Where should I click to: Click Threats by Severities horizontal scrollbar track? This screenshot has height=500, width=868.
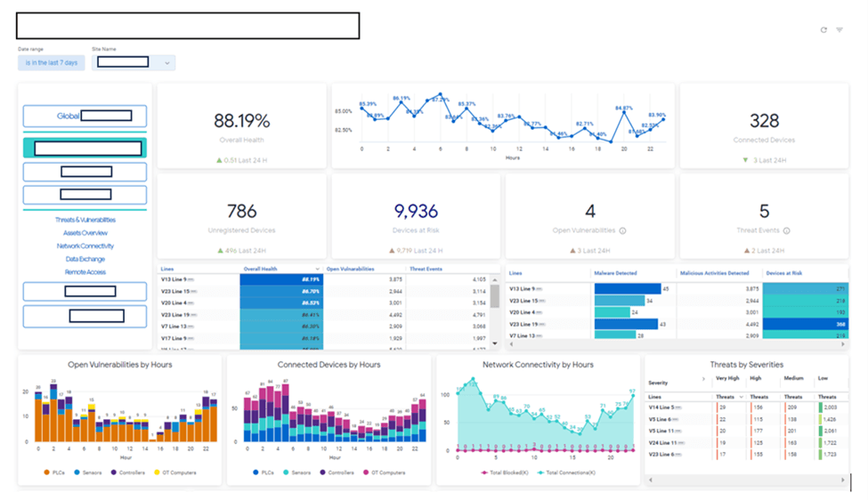point(746,480)
